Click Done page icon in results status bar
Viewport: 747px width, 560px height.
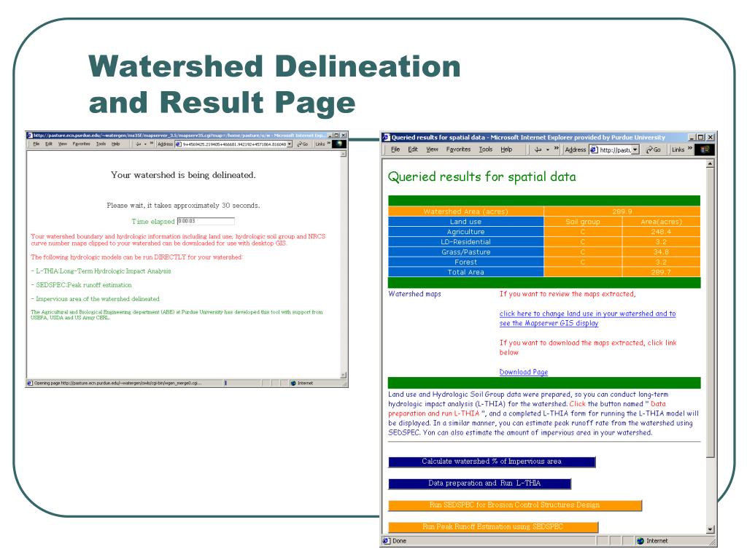click(x=387, y=541)
